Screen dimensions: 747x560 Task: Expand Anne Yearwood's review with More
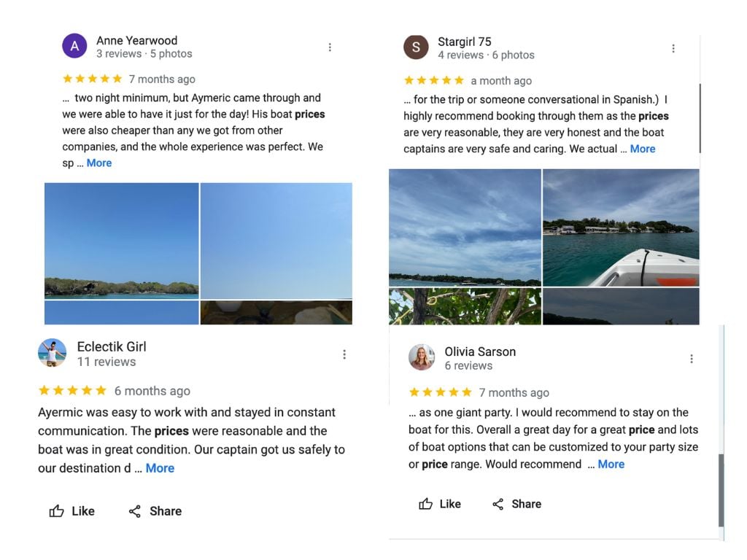98,163
